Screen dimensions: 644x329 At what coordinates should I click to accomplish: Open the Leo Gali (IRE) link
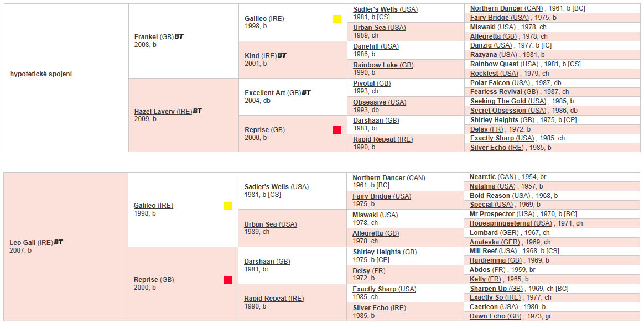[31, 242]
